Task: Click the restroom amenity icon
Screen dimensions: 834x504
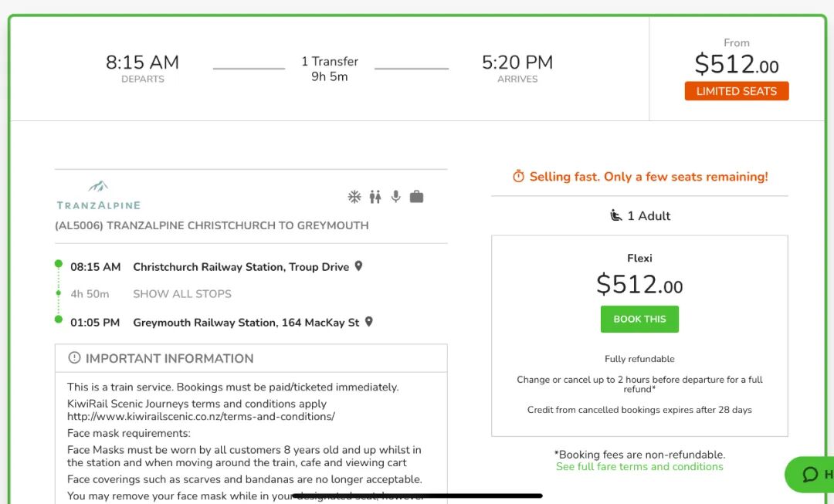Action: pyautogui.click(x=375, y=197)
